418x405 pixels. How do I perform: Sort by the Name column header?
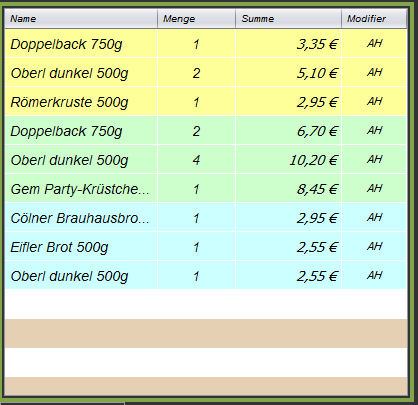pos(81,19)
